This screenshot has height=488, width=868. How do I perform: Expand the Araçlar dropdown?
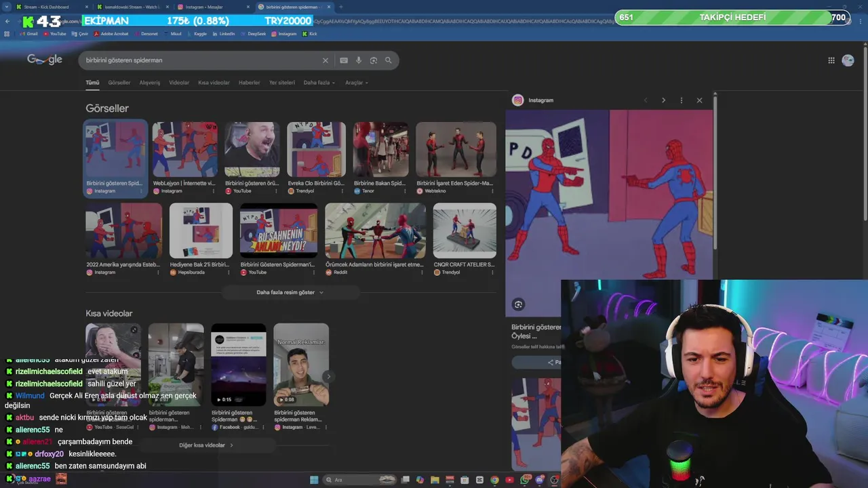(357, 83)
